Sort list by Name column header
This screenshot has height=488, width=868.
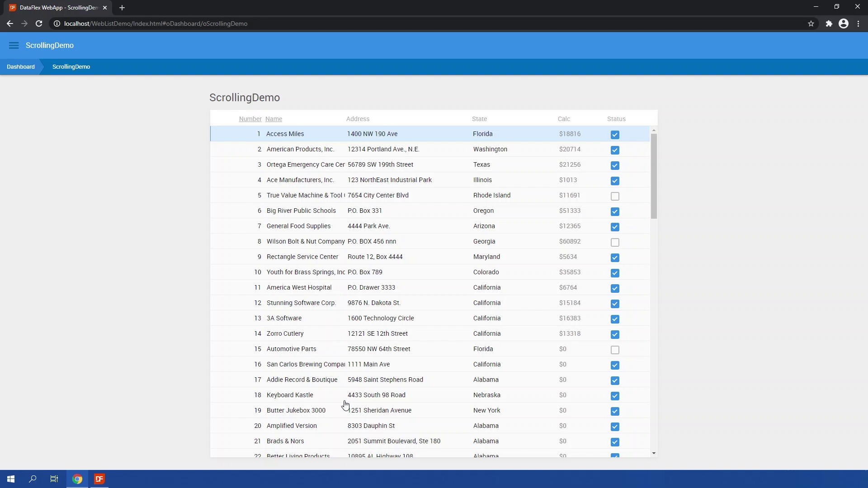[x=274, y=119]
